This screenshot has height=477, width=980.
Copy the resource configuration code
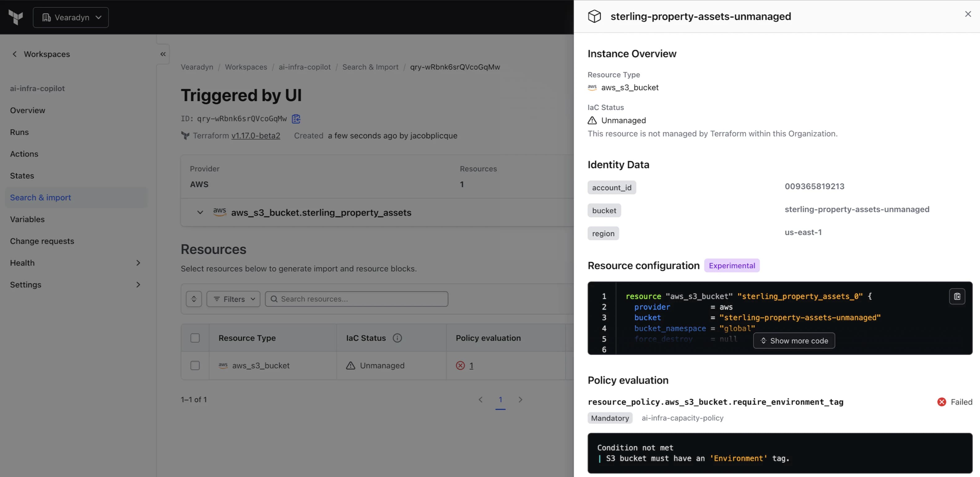957,296
